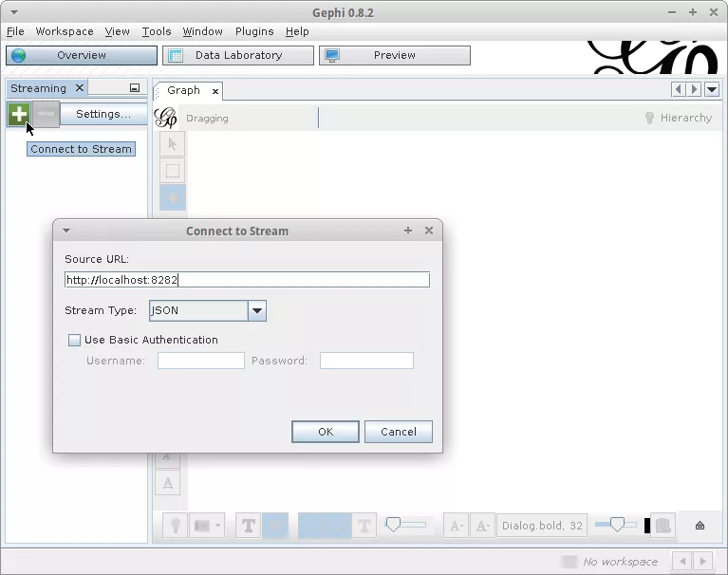This screenshot has width=728, height=575.
Task: Open Streaming Settings button
Action: [103, 114]
